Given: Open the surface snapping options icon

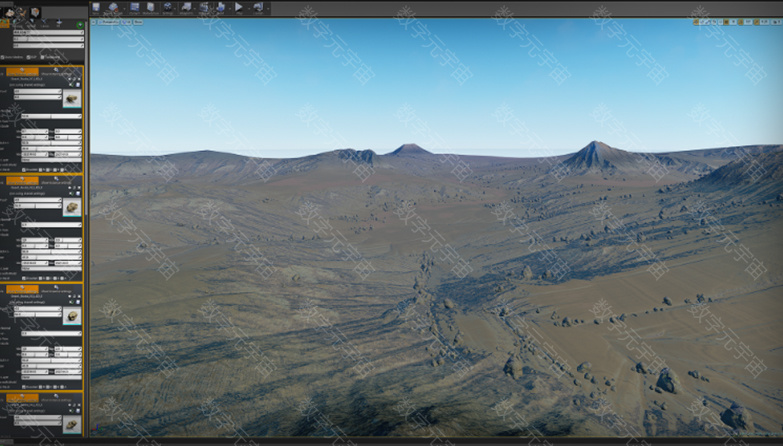Looking at the screenshot, I should pos(720,22).
